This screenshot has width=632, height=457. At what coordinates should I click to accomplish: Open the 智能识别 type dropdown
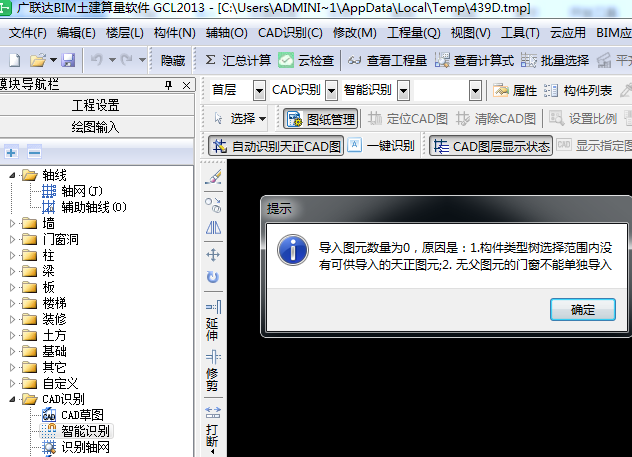(x=403, y=91)
